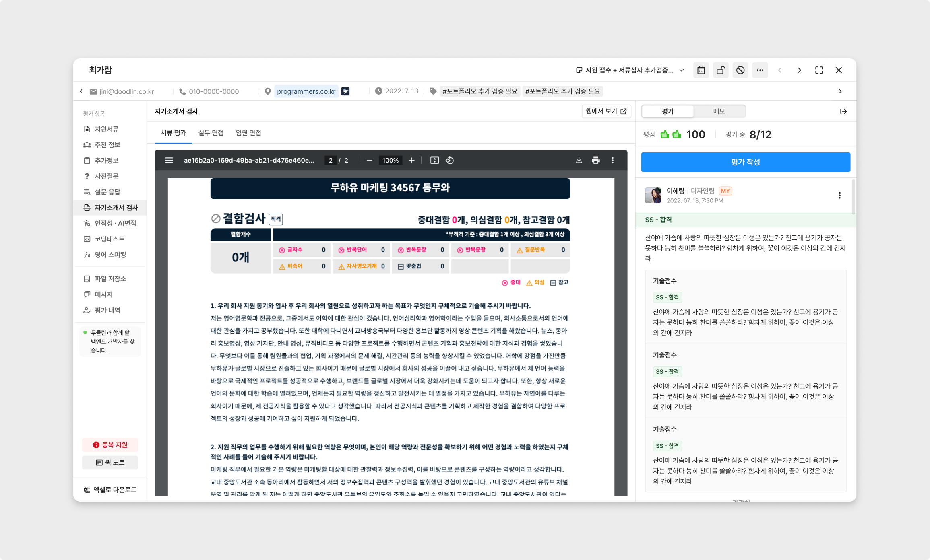This screenshot has height=560, width=930.
Task: Click the PDF page number field
Action: click(331, 160)
